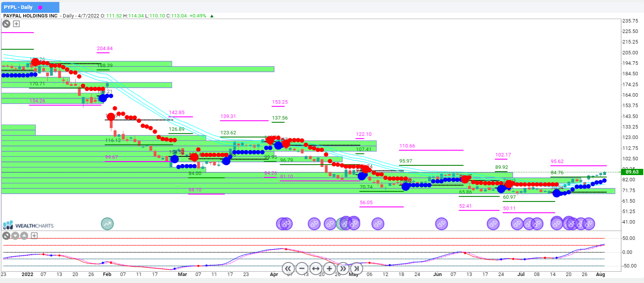Click the 2022 label on date axis
The height and width of the screenshot is (283, 644).
(x=28, y=274)
